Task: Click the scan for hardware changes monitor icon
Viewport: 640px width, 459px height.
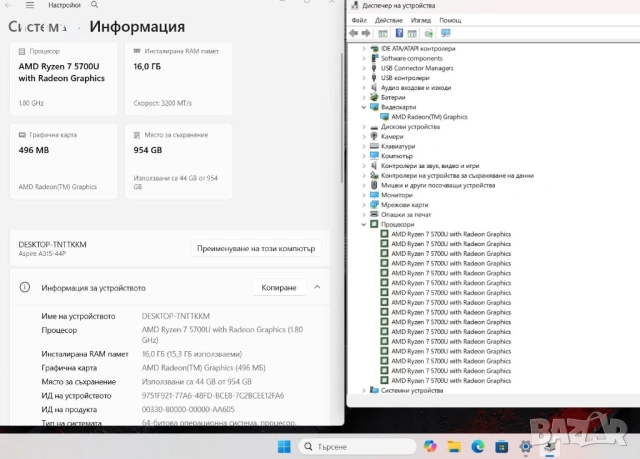Action: pos(446,33)
